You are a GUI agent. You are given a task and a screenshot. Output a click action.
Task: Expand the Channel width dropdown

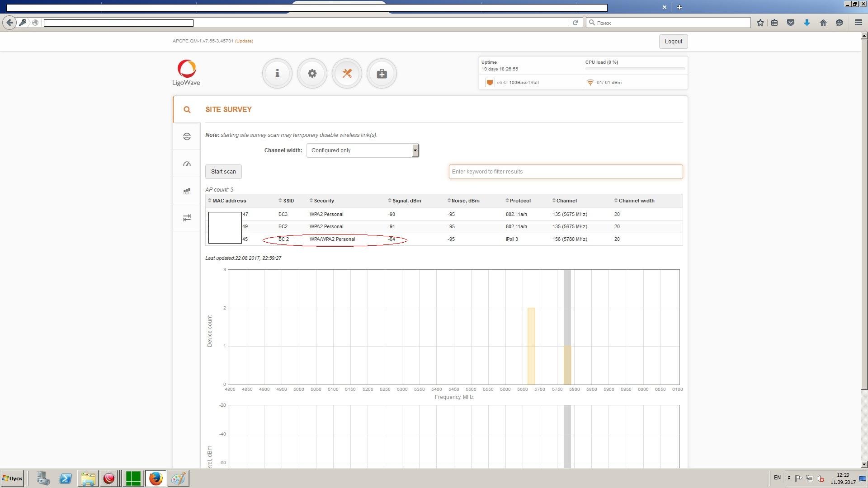click(363, 150)
